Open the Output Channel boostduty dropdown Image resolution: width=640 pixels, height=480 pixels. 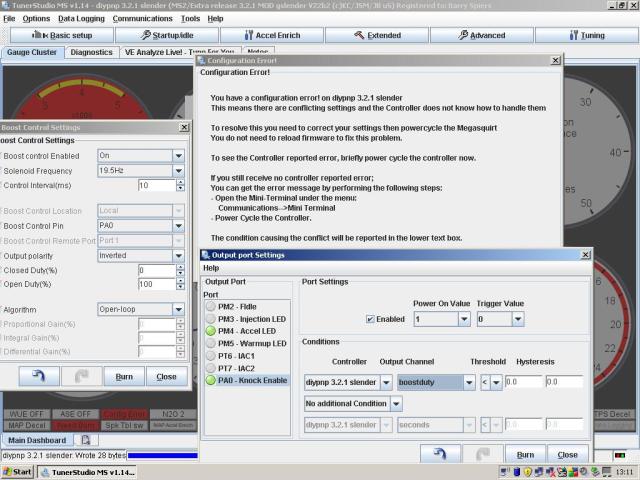point(469,382)
